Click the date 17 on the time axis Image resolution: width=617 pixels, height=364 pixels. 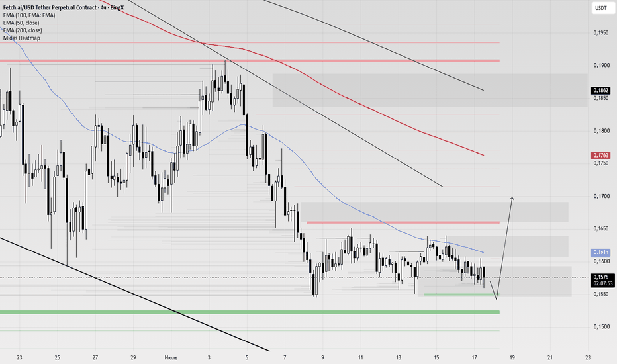475,357
